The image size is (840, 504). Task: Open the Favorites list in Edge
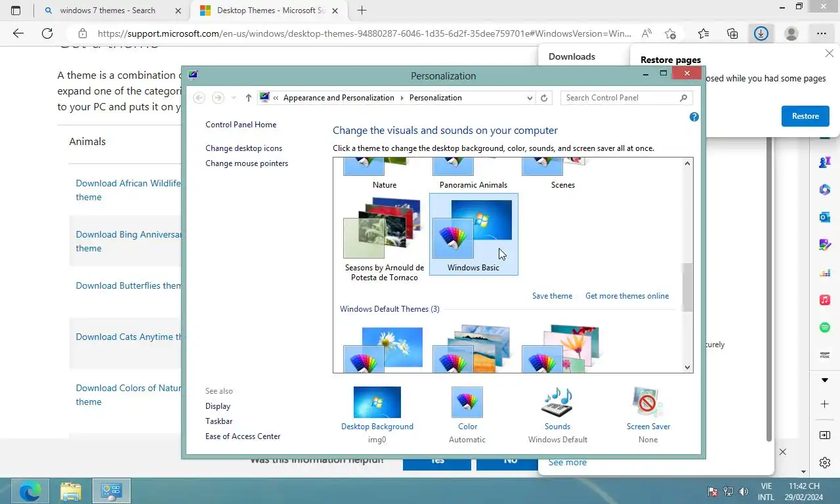[x=703, y=33]
